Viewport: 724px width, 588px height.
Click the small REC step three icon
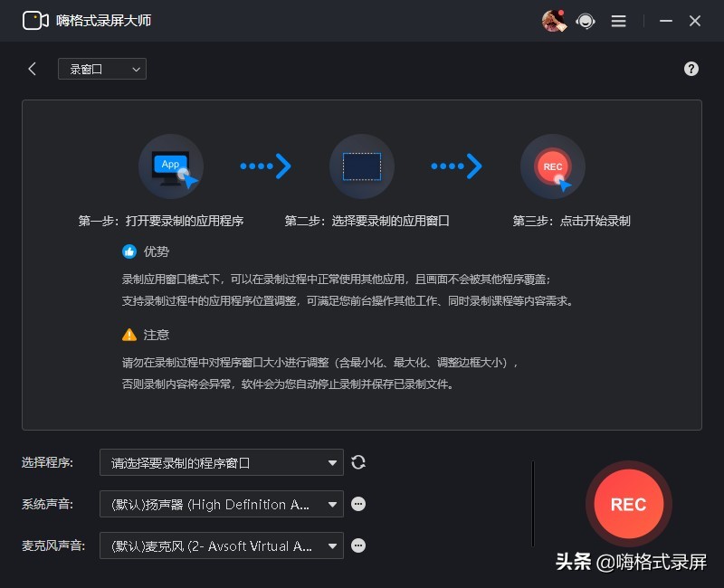pos(553,166)
